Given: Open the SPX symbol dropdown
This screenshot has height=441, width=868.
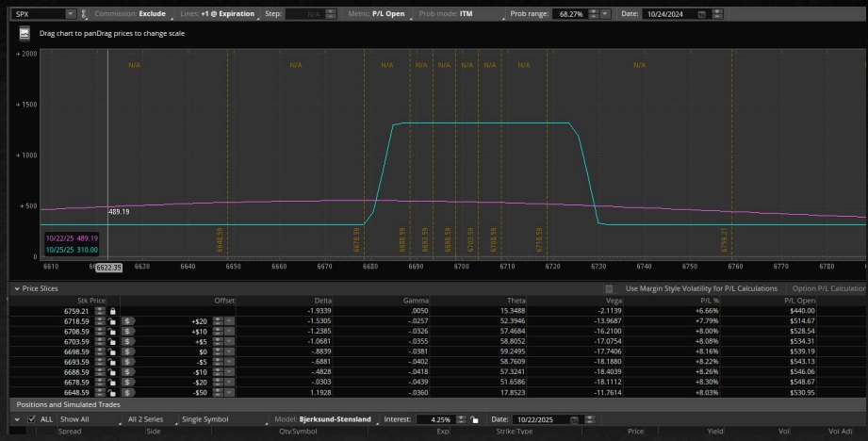Looking at the screenshot, I should 72,14.
